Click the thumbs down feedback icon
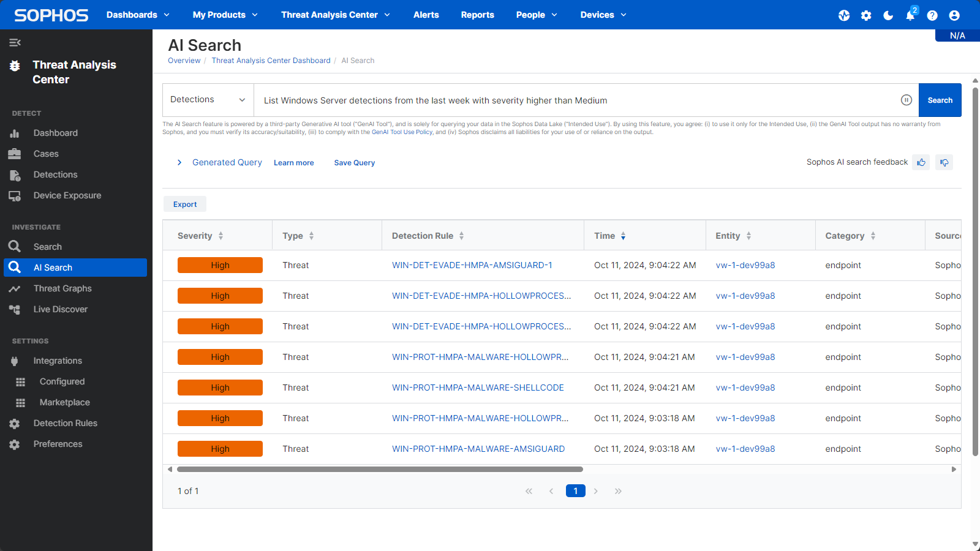 [944, 162]
